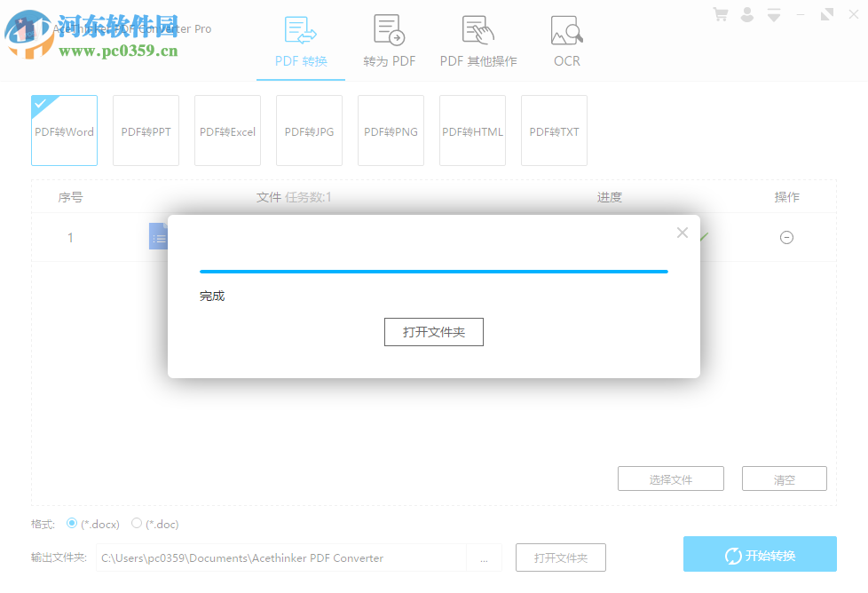Toggle the PDF转Word selected checkmark corner
This screenshot has width=868, height=593.
pyautogui.click(x=40, y=105)
